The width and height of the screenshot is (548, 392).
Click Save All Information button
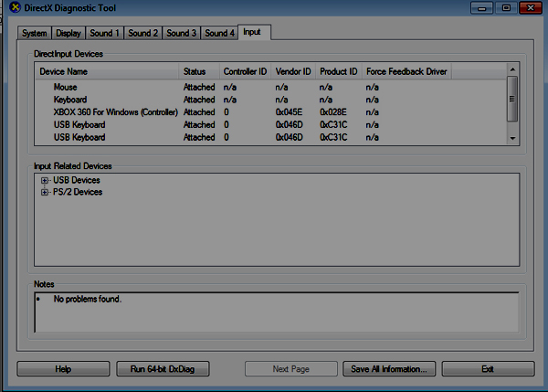pyautogui.click(x=389, y=369)
